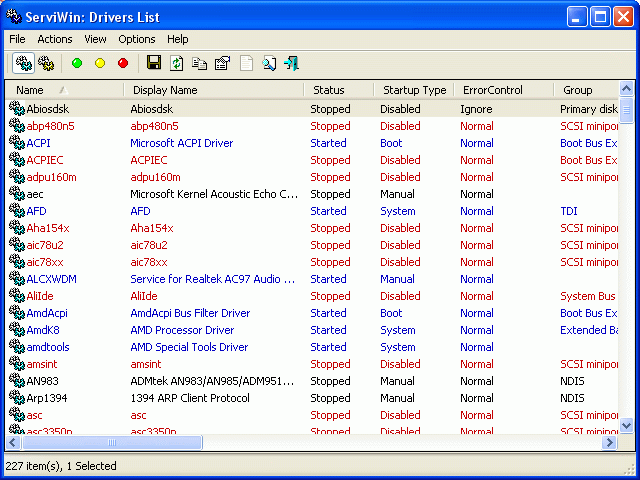Select 'Microsoft Kernel Acoustic Echo C...' cell
This screenshot has height=480, width=640.
pyautogui.click(x=214, y=194)
